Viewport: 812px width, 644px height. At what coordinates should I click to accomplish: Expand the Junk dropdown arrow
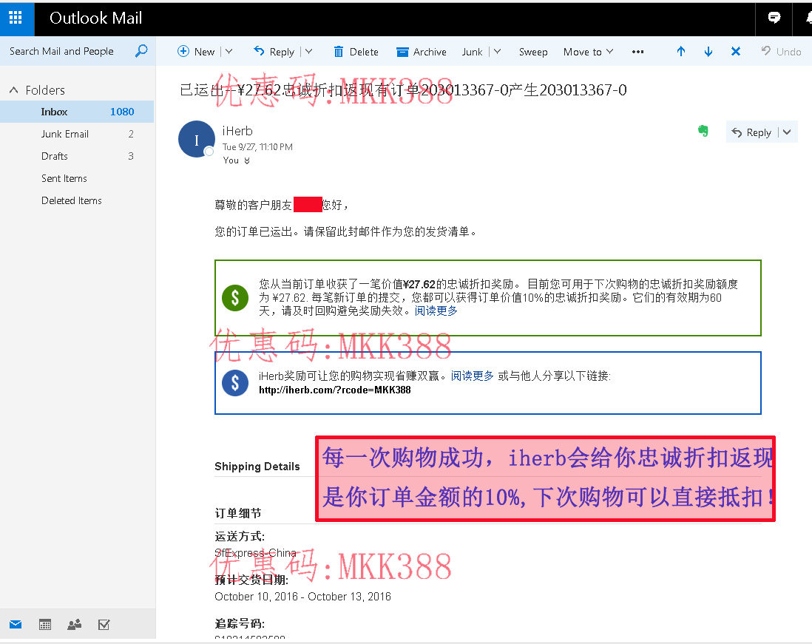(x=497, y=51)
